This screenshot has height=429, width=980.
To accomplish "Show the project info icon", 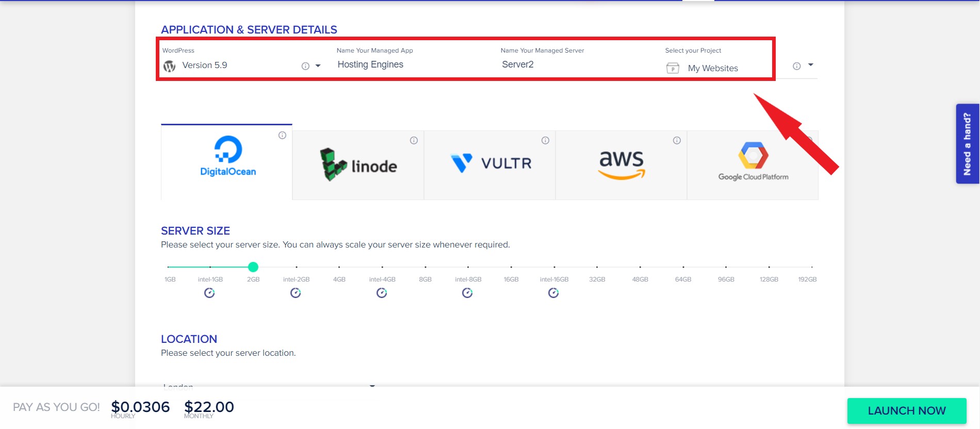I will pos(797,66).
